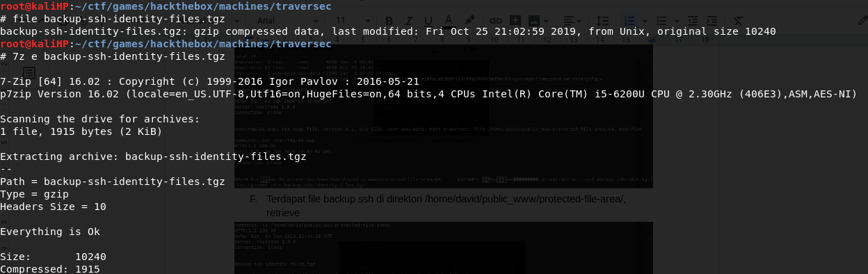
Task: Click the embedded terminal screenshot in document
Action: click(444, 115)
